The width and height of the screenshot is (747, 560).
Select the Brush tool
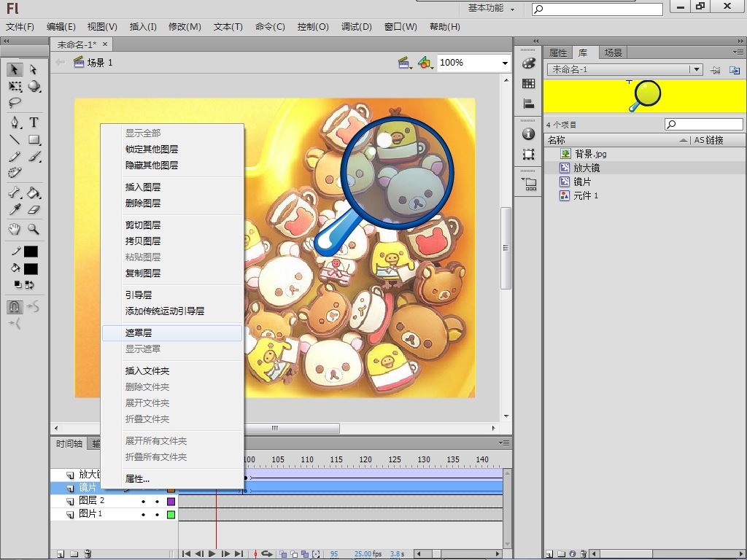click(34, 156)
